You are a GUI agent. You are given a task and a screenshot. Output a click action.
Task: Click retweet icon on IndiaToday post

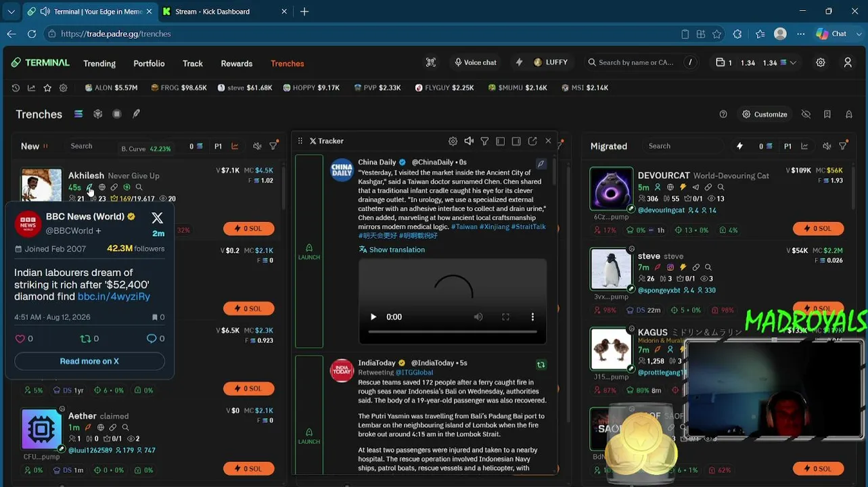(541, 365)
